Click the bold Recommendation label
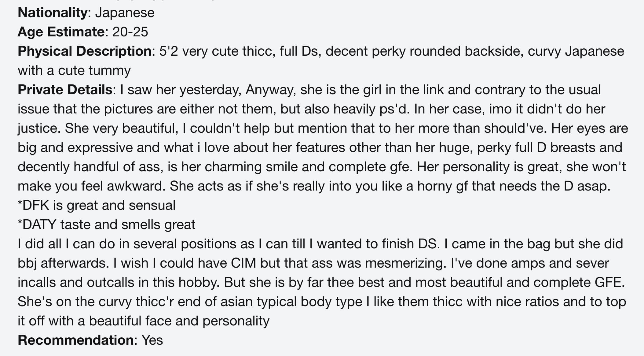The width and height of the screenshot is (644, 356). (76, 340)
